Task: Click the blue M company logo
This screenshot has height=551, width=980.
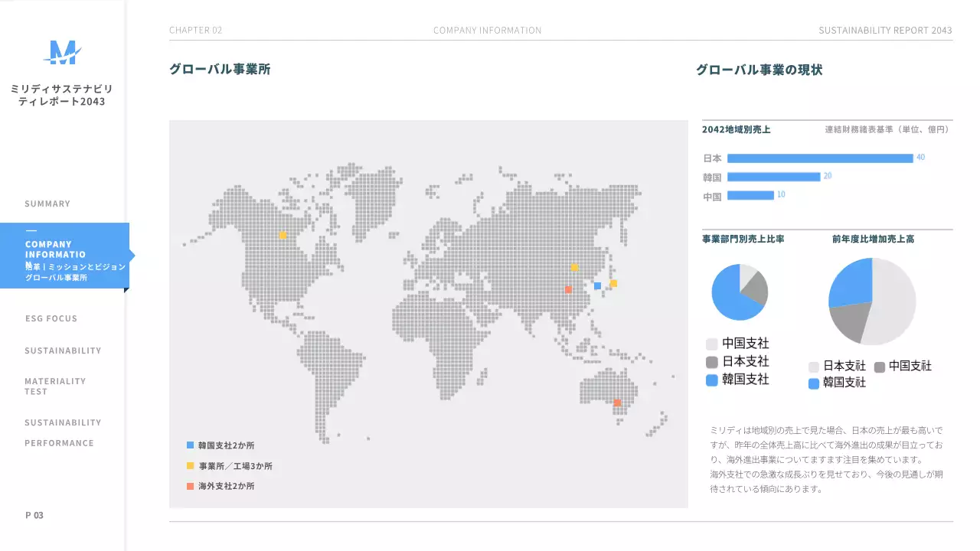Action: point(62,53)
